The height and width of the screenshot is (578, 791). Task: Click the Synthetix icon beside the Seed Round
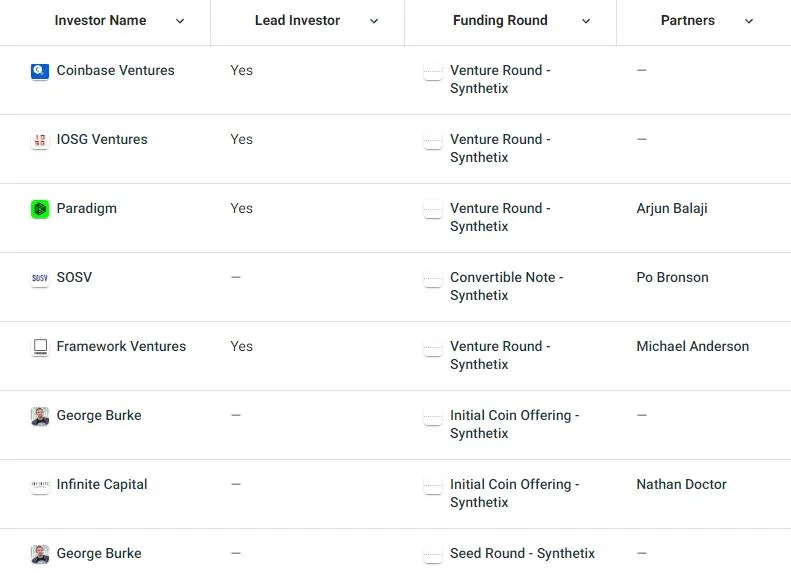433,554
